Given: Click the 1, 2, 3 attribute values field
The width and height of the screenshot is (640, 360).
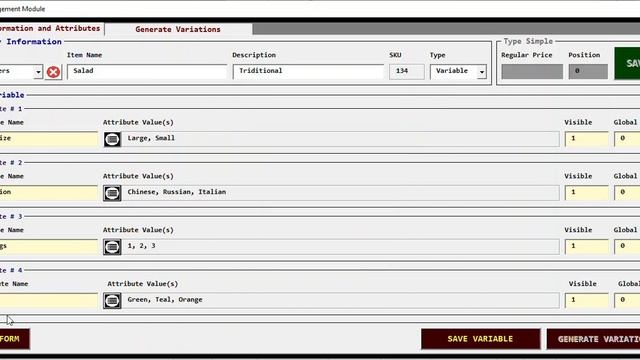Looking at the screenshot, I should 341,247.
